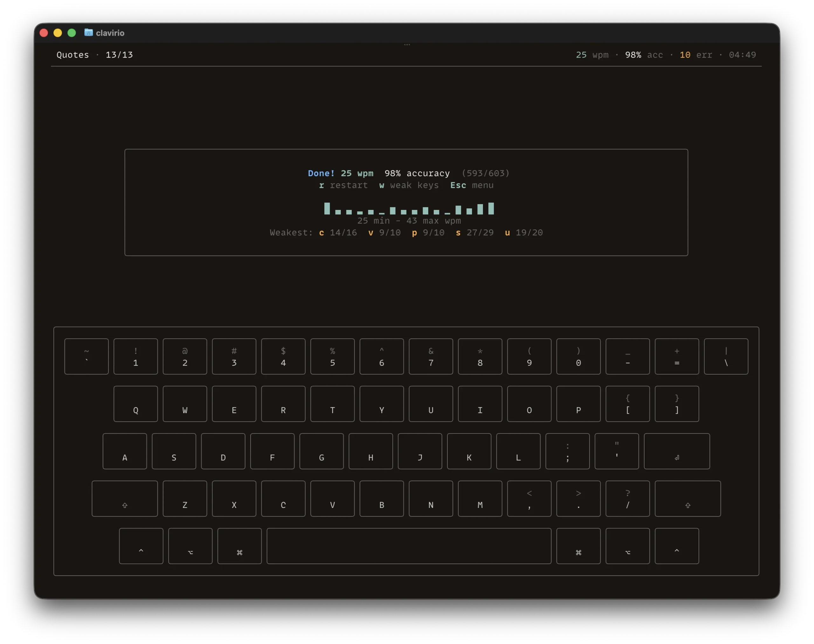Click the comma less-than key
Image resolution: width=814 pixels, height=644 pixels.
pyautogui.click(x=529, y=498)
